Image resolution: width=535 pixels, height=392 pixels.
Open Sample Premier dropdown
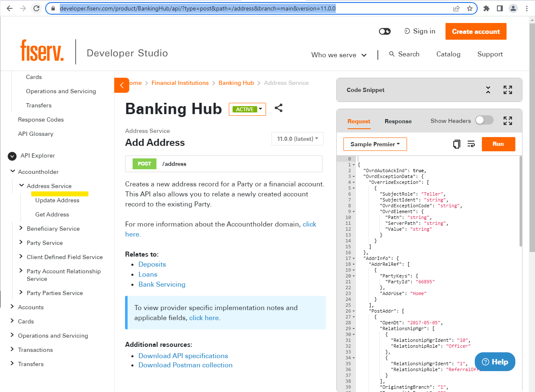pyautogui.click(x=375, y=144)
